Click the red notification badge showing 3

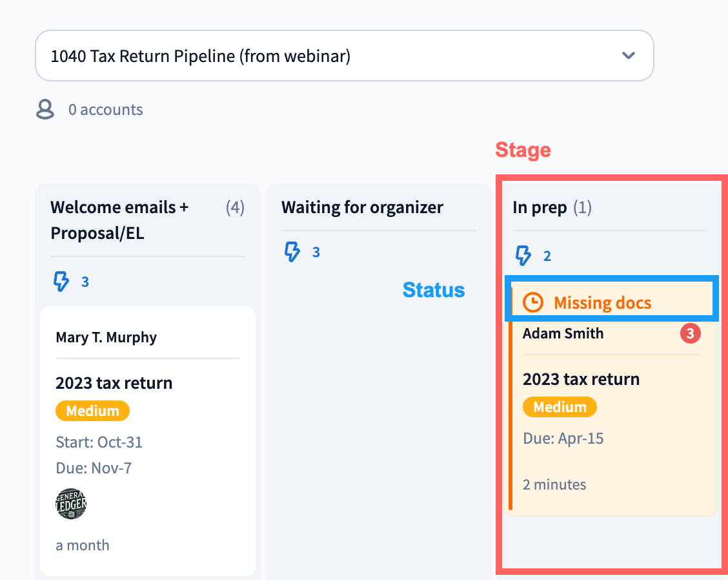690,334
